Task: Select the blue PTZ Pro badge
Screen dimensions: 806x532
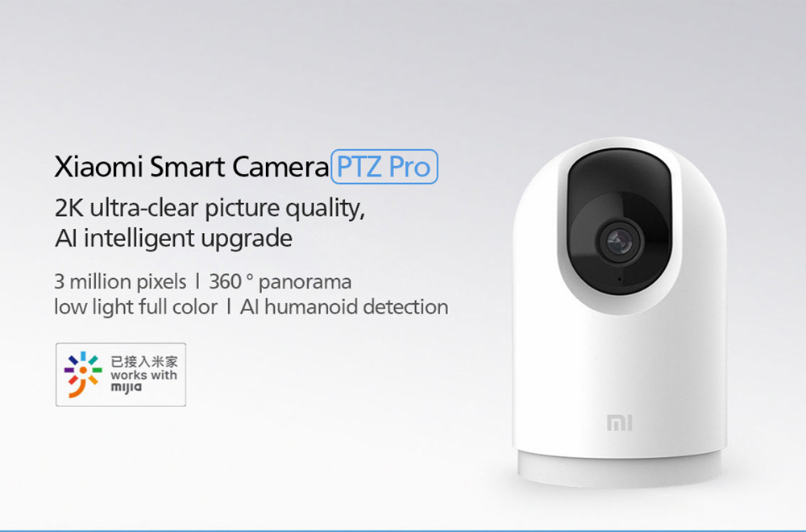Action: point(384,167)
